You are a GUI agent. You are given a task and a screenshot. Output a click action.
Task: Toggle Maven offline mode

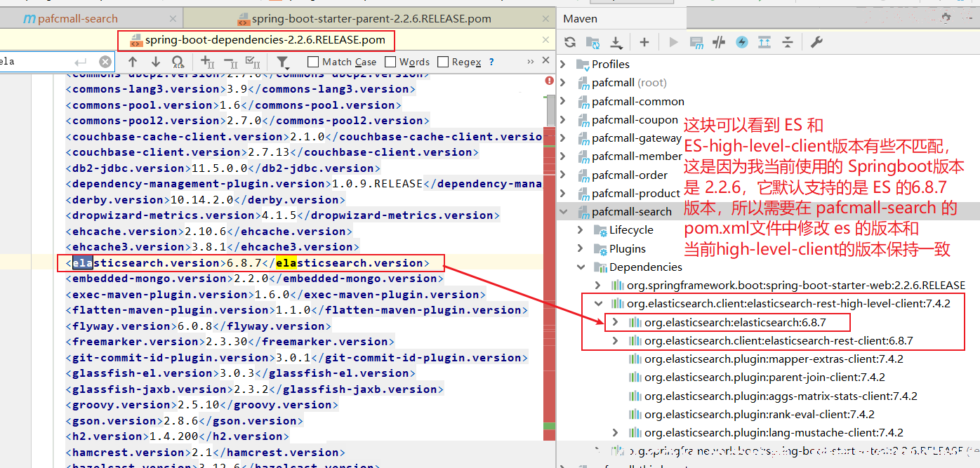click(719, 42)
